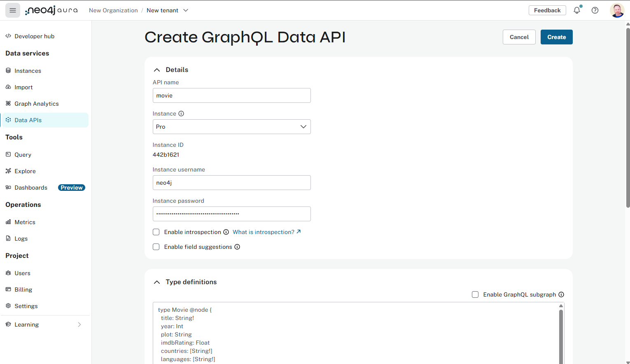
Task: Click the Metrics bar chart icon
Action: coord(8,222)
